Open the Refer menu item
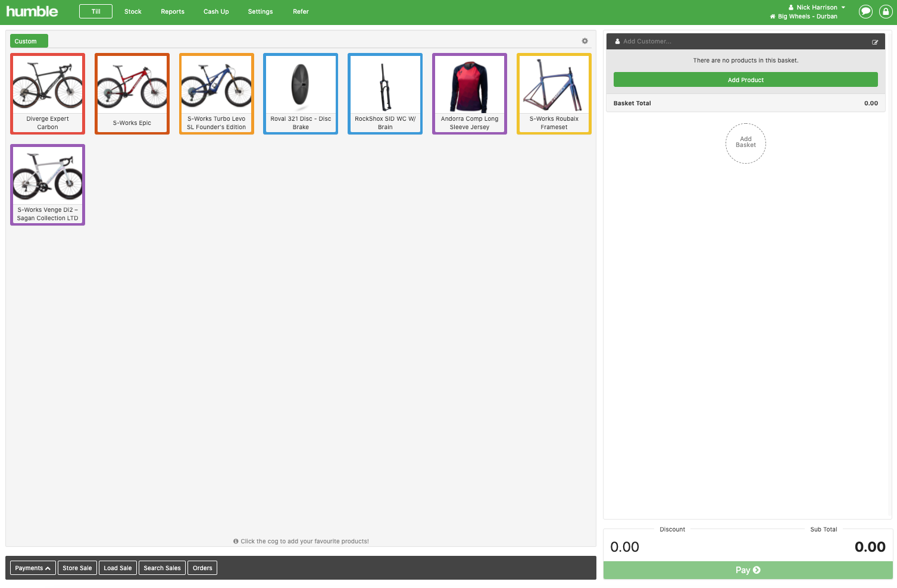The height and width of the screenshot is (588, 897). point(301,11)
